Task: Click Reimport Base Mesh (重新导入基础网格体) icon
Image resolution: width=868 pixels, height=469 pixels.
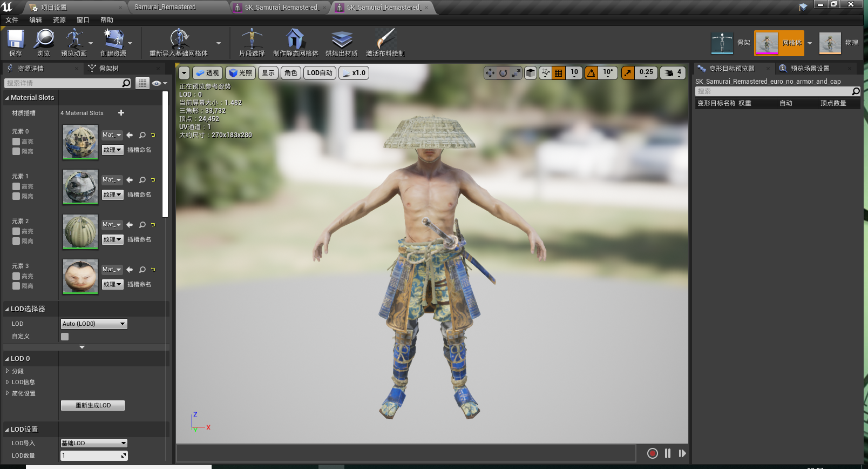Action: (x=179, y=42)
